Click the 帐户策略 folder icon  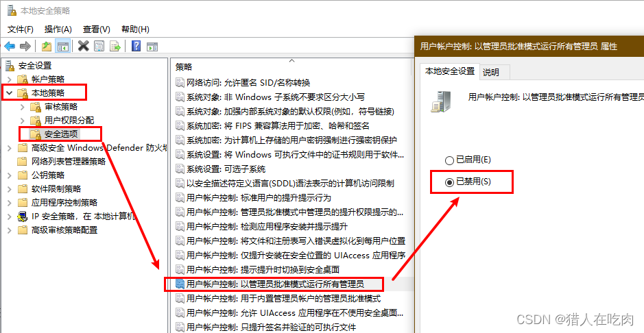pyautogui.click(x=22, y=79)
